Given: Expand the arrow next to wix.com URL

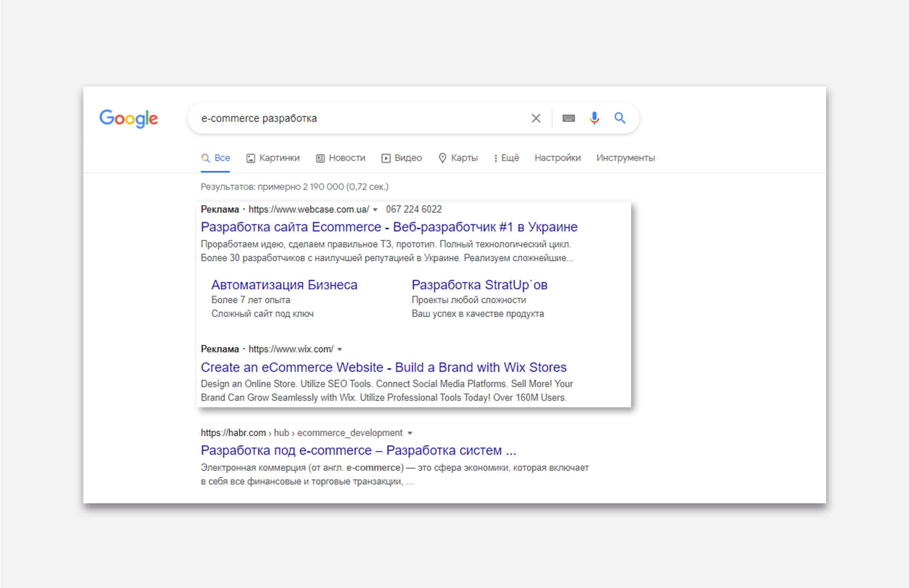Looking at the screenshot, I should point(339,350).
